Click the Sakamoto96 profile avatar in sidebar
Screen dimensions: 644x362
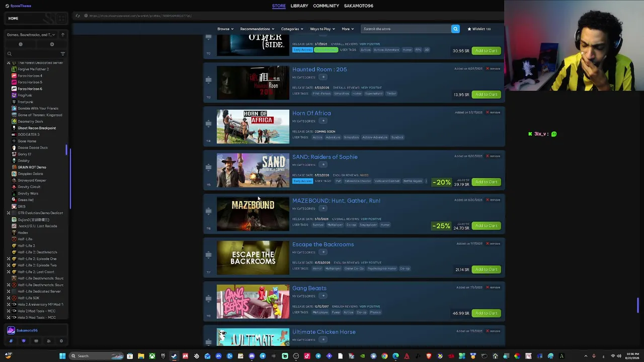coord(11,330)
